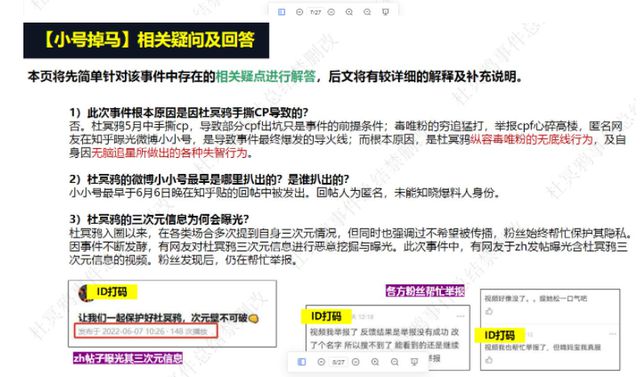Zoom in using the 7/27 toolbar magnifier
This screenshot has height=377, width=640.
(349, 12)
